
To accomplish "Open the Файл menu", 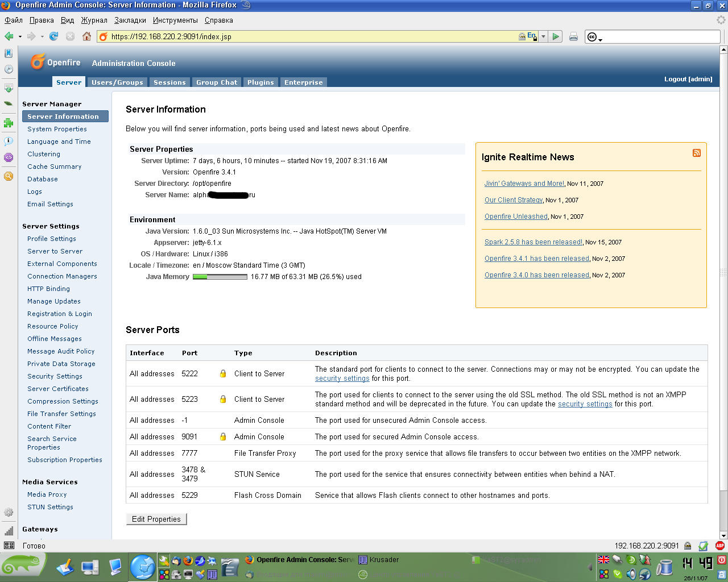I will point(14,20).
